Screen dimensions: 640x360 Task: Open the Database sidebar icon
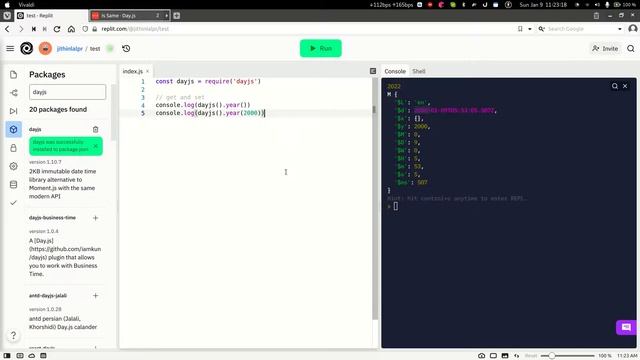click(13, 184)
